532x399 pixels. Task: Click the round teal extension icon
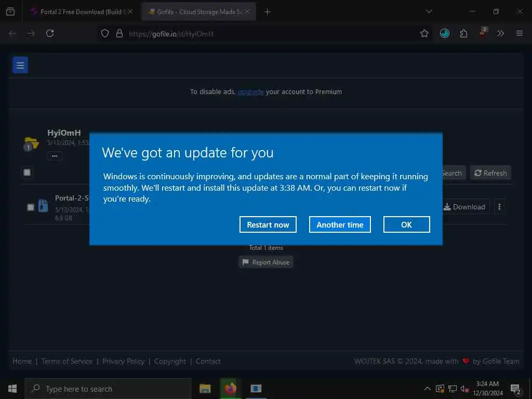click(x=445, y=33)
